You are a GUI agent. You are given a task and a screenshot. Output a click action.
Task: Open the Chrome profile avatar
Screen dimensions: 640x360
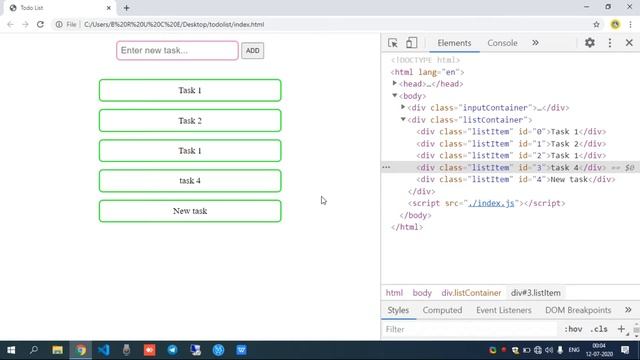pyautogui.click(x=615, y=24)
